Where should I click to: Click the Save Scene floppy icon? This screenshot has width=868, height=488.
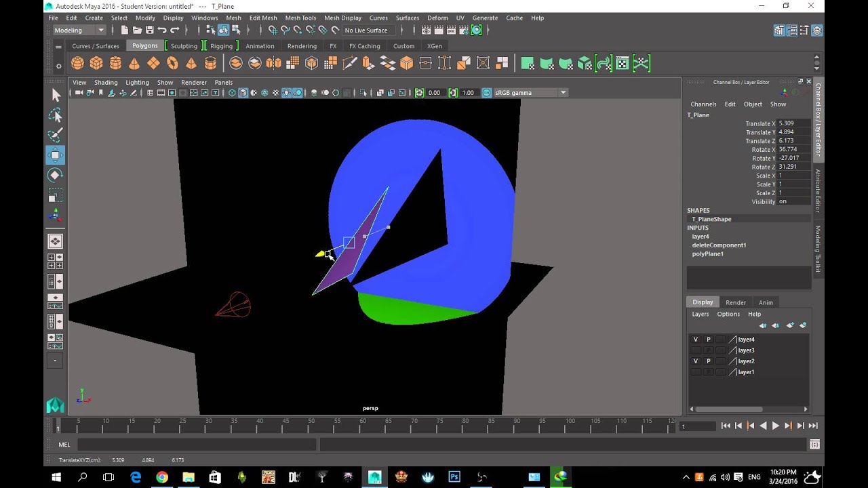click(x=149, y=30)
